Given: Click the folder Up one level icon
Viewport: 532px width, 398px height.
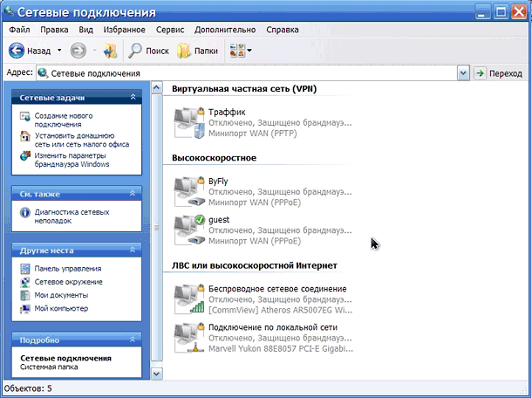Looking at the screenshot, I should pyautogui.click(x=110, y=51).
